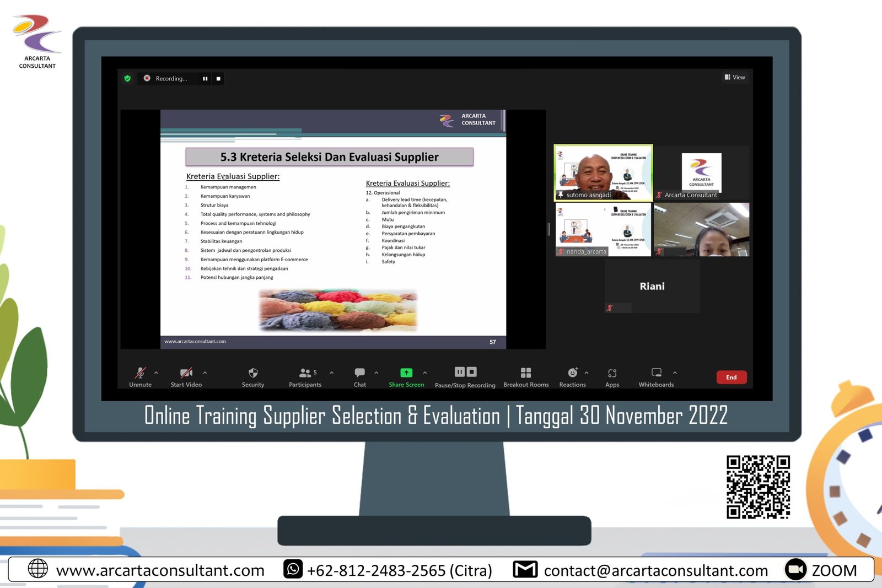Open the View layout menu
The image size is (882, 588).
pyautogui.click(x=735, y=77)
